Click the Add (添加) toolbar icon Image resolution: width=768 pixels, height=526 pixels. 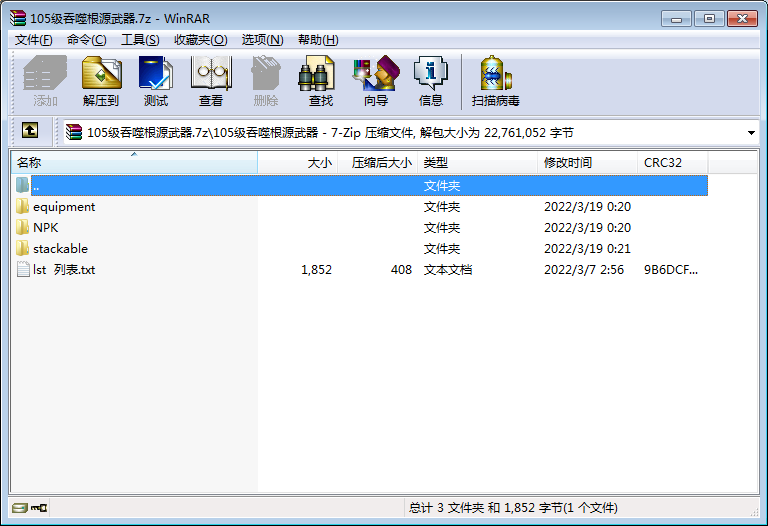(x=45, y=81)
